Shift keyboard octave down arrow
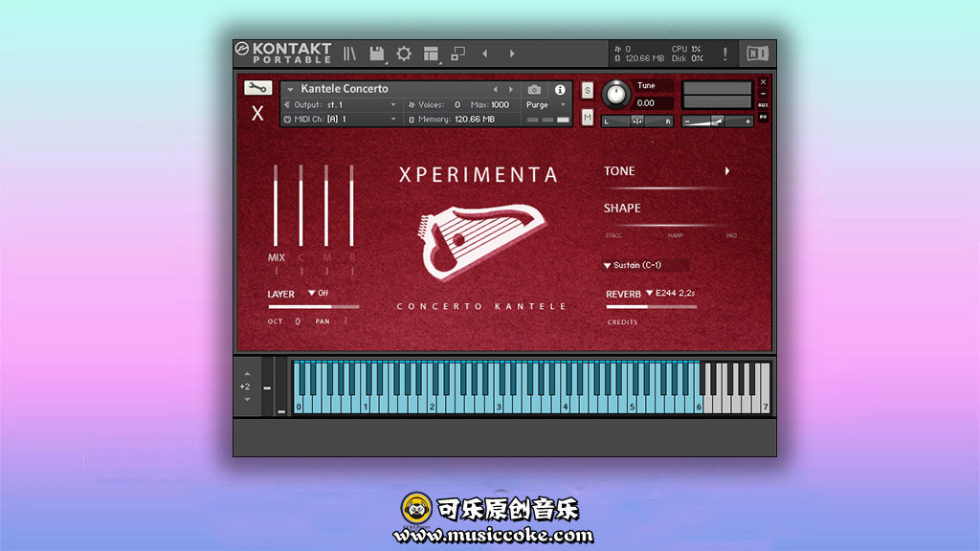980x551 pixels. coord(247,399)
